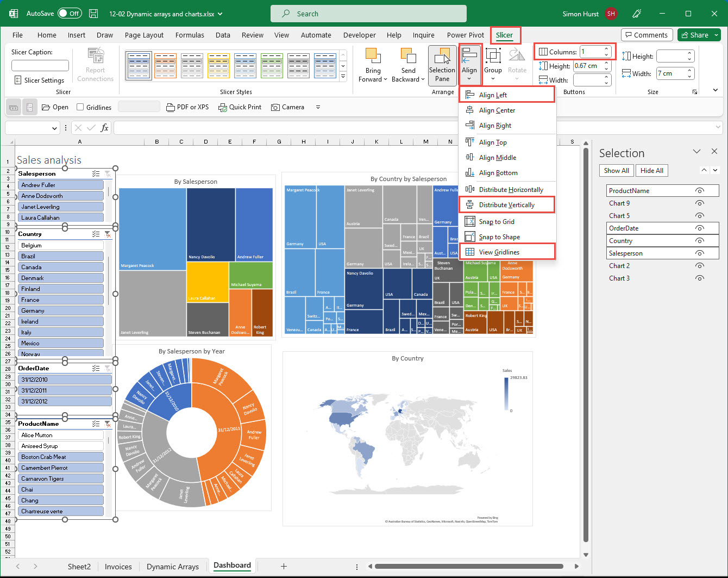Hide Chart 9 using its eye icon
Viewport: 728px width, 578px height.
click(700, 203)
